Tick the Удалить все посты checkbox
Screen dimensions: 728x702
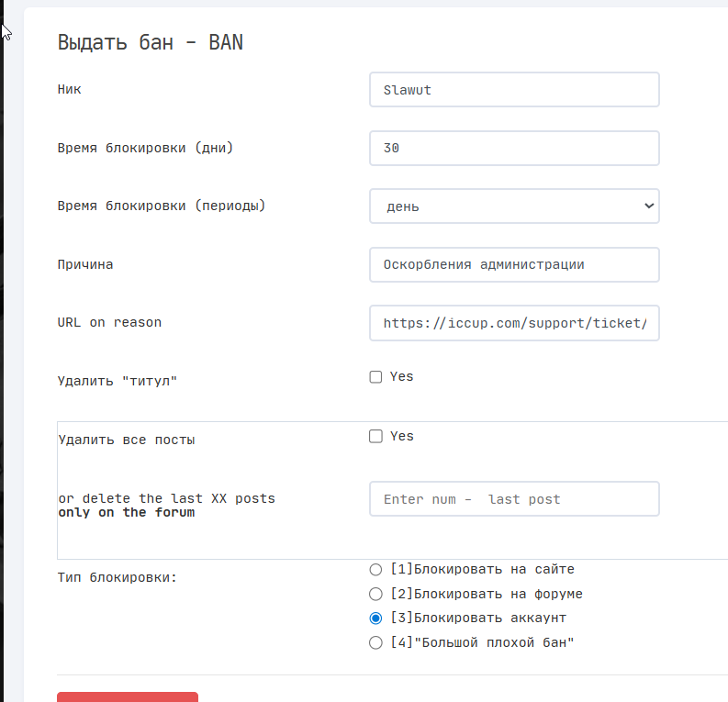(x=375, y=437)
